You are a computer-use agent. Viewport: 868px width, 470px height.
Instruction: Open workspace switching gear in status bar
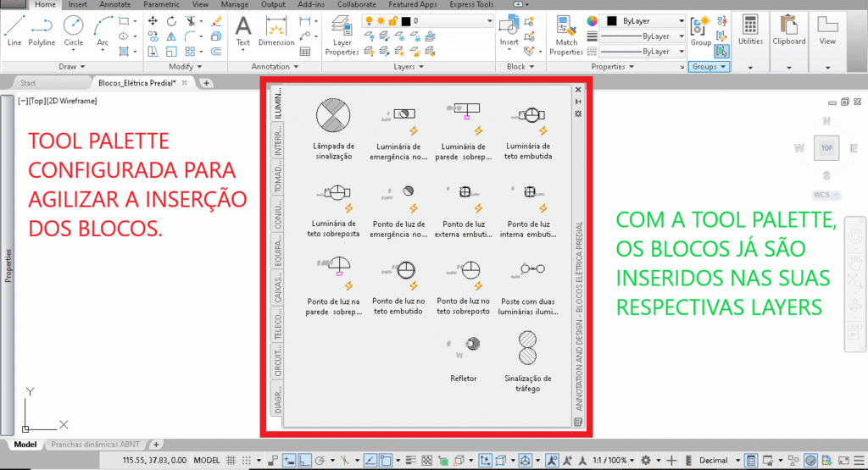tap(646, 460)
